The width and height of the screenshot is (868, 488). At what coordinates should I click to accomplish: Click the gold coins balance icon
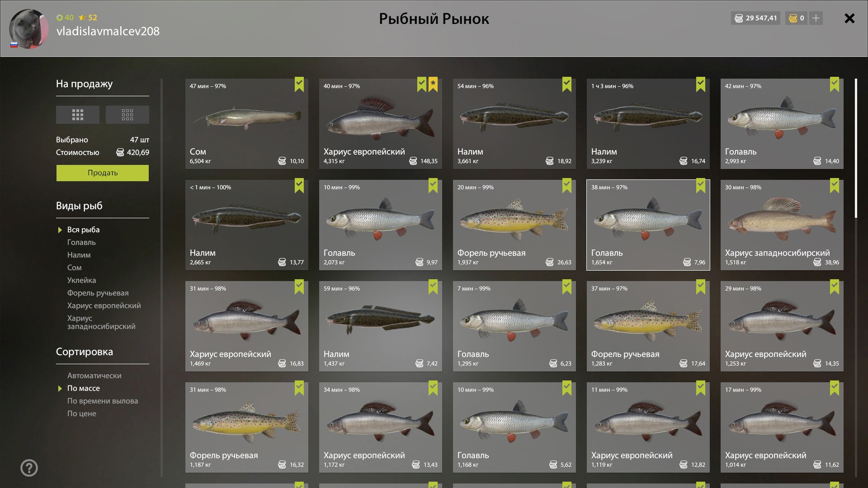pyautogui.click(x=793, y=19)
